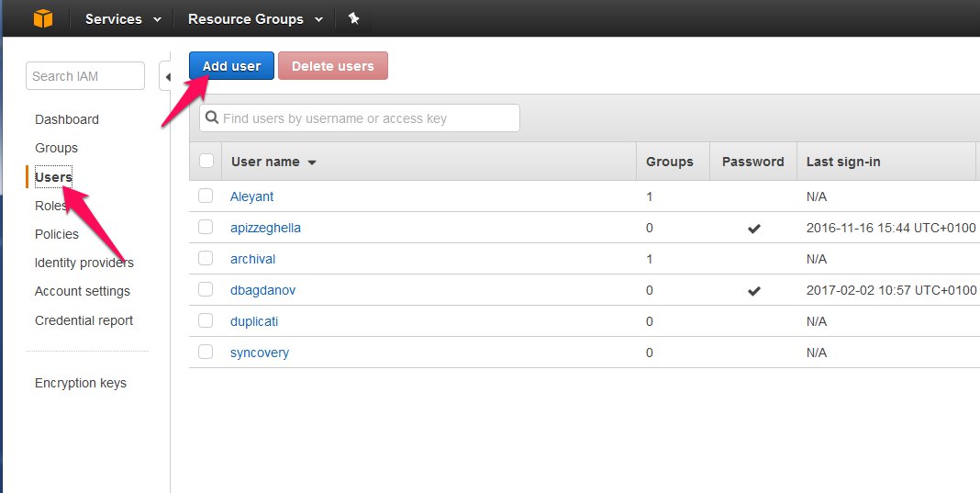Click the Add user button
Viewport: 980px width, 493px height.
(232, 66)
